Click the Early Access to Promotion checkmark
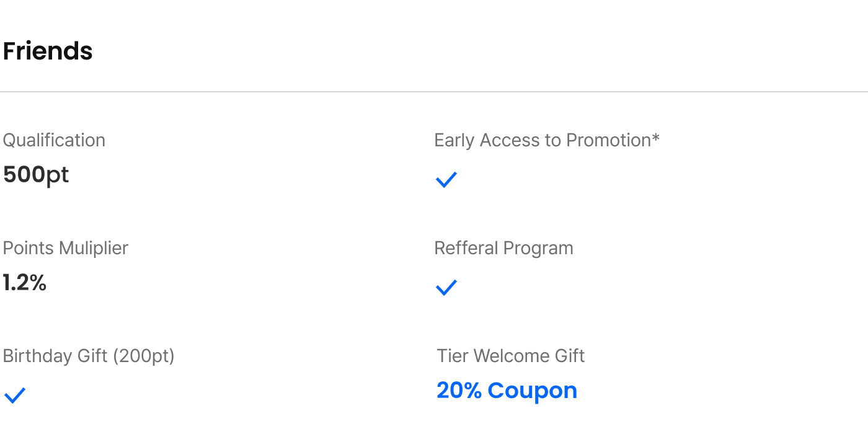Viewport: 868px width, 434px height. tap(446, 180)
